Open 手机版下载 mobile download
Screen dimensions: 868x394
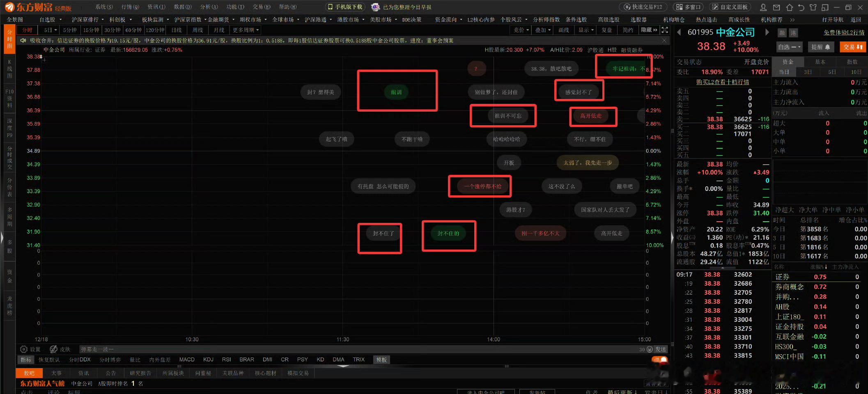tap(345, 7)
